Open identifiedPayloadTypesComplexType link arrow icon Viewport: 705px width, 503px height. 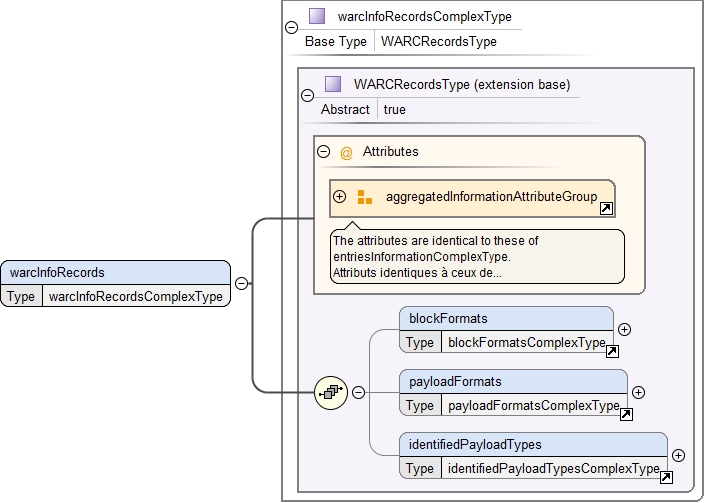666,477
